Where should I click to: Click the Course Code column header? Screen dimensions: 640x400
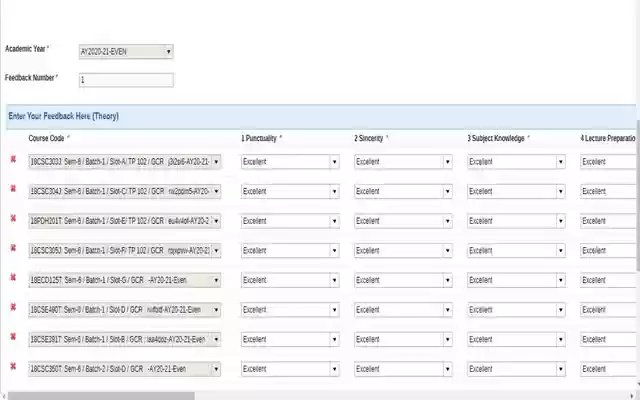[x=49, y=138]
